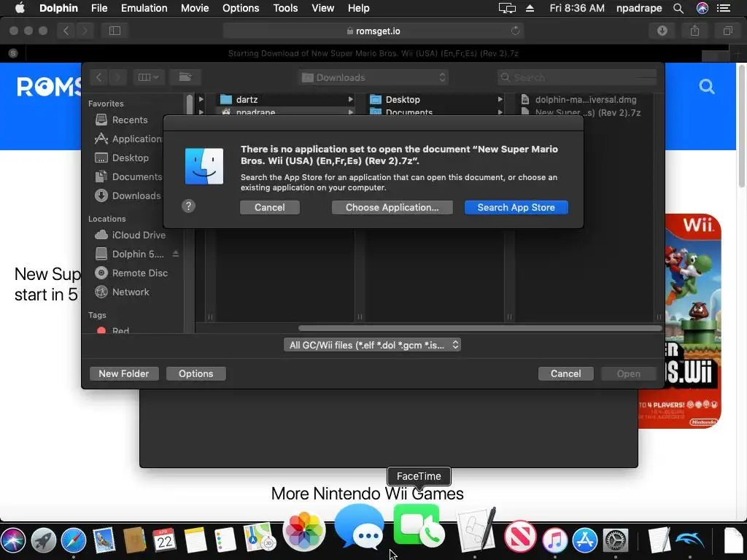Screen dimensions: 747x560
Task: Open Maps from the Dock
Action: pos(260,538)
